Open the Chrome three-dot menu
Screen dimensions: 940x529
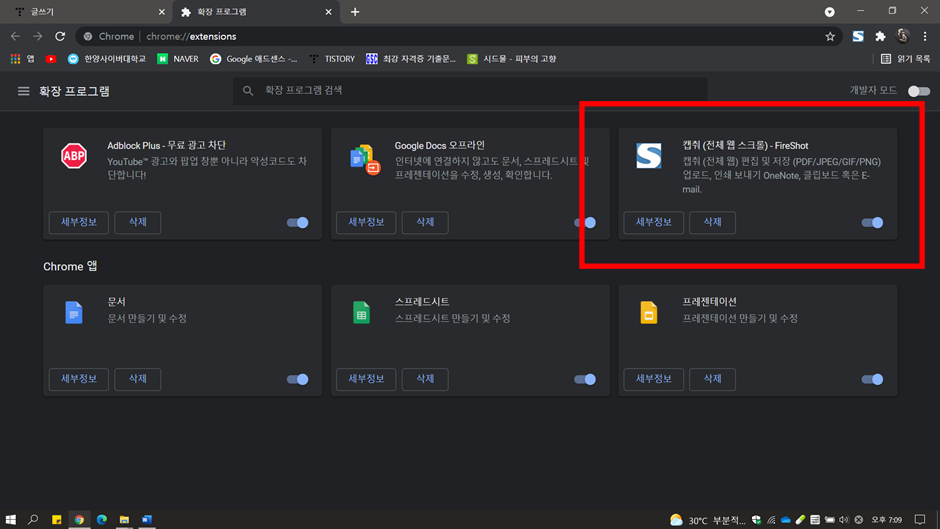[925, 37]
